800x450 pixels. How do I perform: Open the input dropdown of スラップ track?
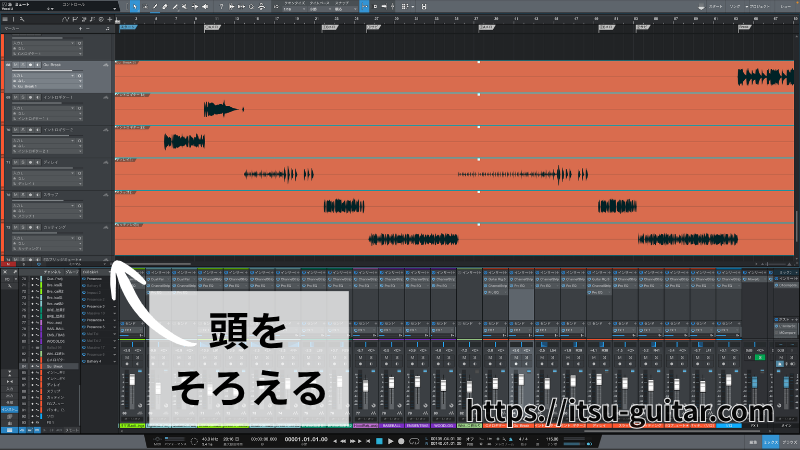point(44,206)
